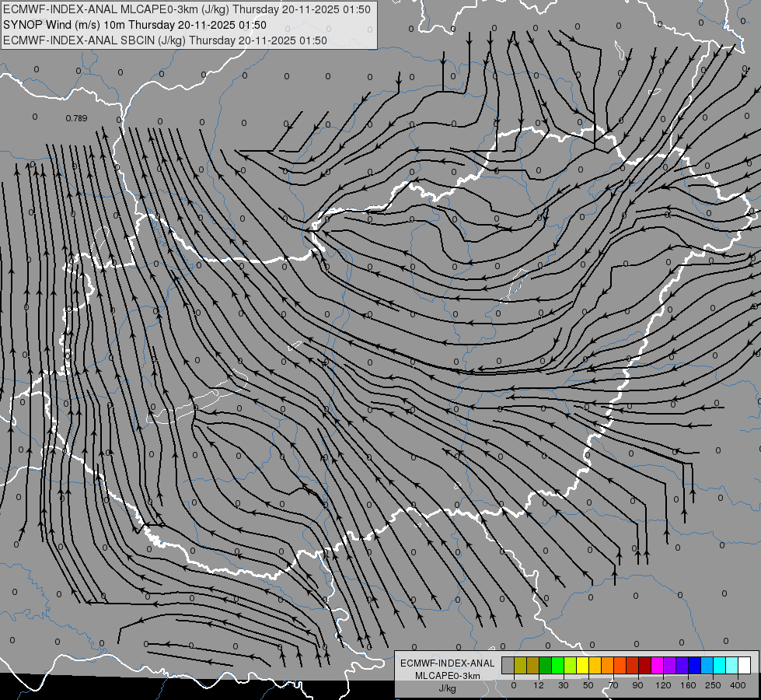Click the '400' tick label in the legend
The height and width of the screenshot is (700, 761).
click(x=738, y=685)
